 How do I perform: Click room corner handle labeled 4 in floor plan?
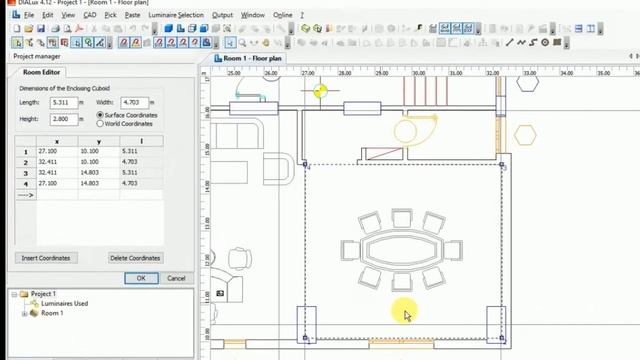pos(305,164)
